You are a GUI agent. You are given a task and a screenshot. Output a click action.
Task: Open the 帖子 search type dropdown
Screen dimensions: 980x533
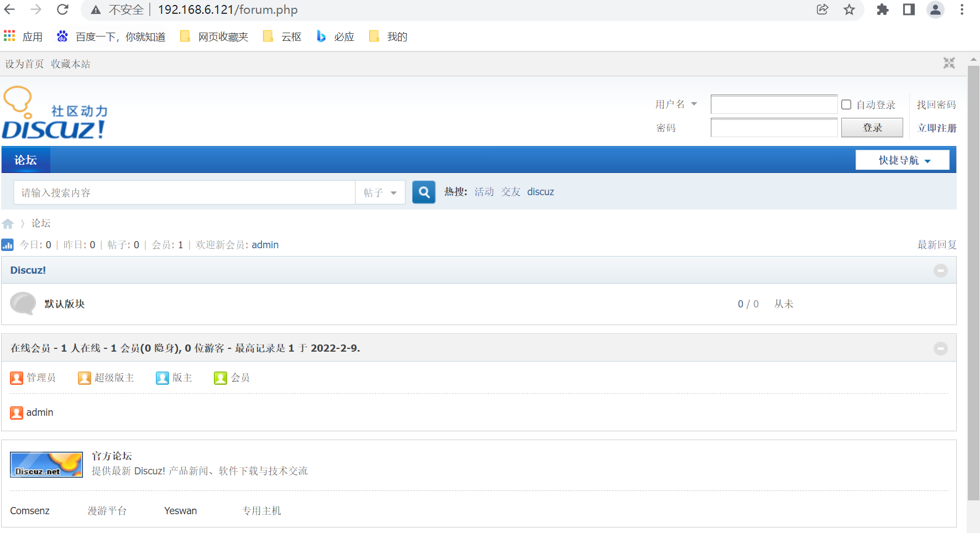tap(380, 192)
